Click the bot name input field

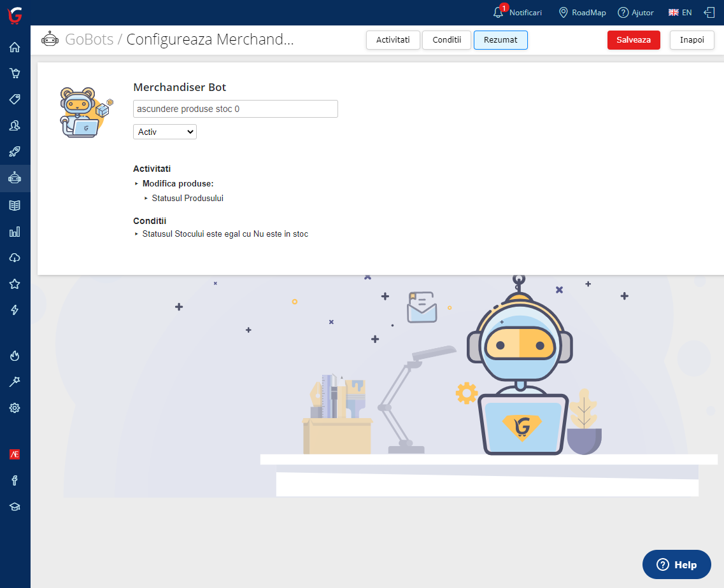click(236, 109)
